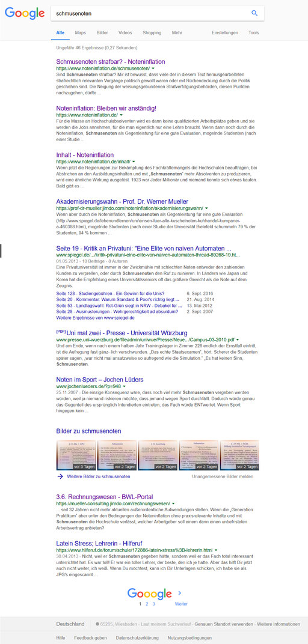Go to results page 3

[154, 604]
